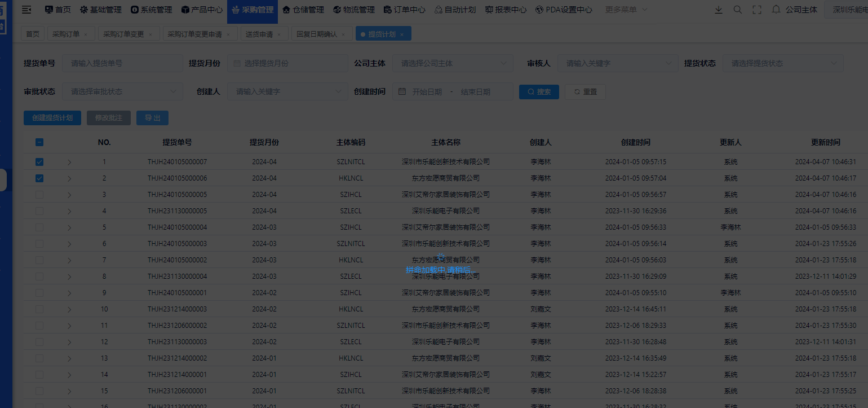Click the 提货单号 input field

[122, 63]
